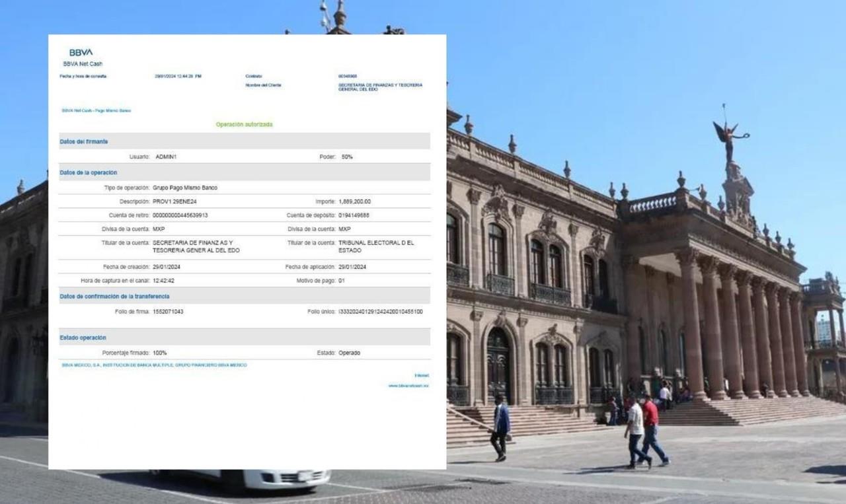This screenshot has width=846, height=504.
Task: Select the Porcentaje firmado value '100%'
Action: click(x=159, y=353)
